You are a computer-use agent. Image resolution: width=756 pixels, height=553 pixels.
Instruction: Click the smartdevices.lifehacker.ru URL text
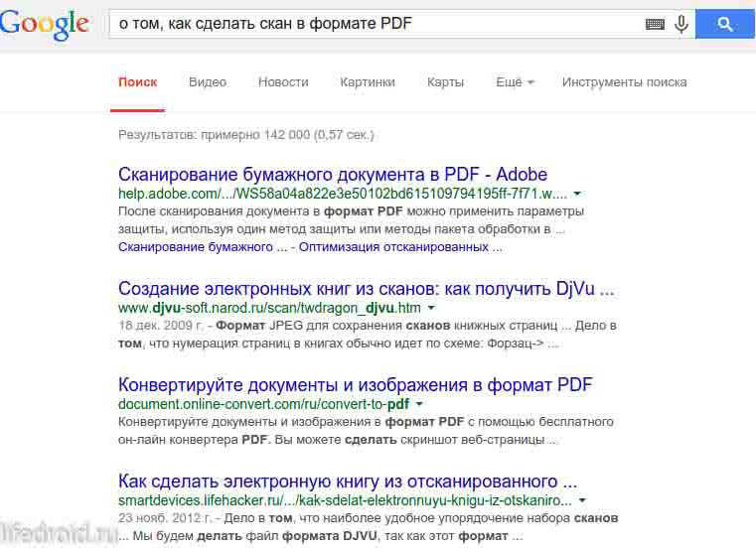coord(345,500)
